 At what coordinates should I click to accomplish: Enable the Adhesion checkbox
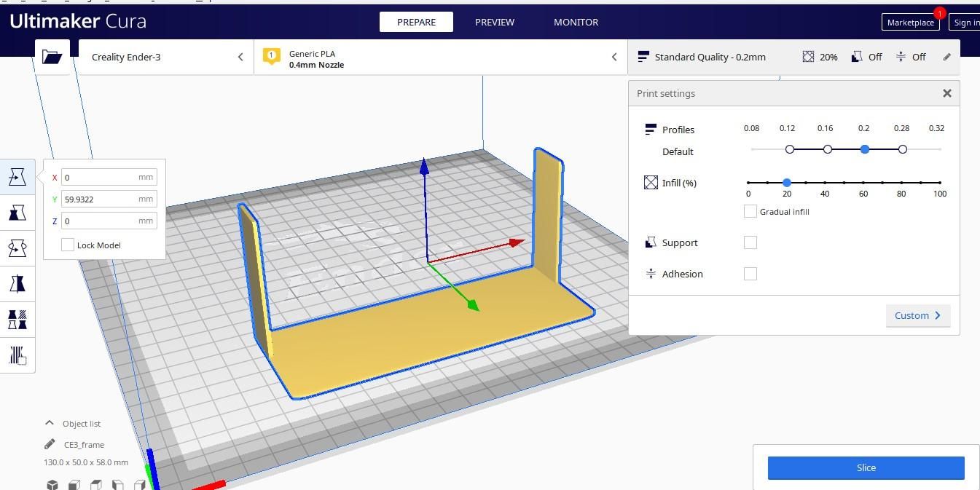tap(750, 274)
